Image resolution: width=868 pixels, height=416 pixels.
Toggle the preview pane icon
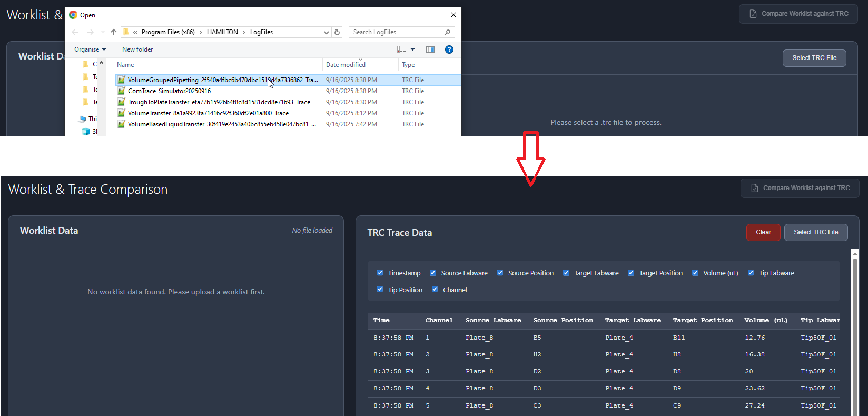430,49
